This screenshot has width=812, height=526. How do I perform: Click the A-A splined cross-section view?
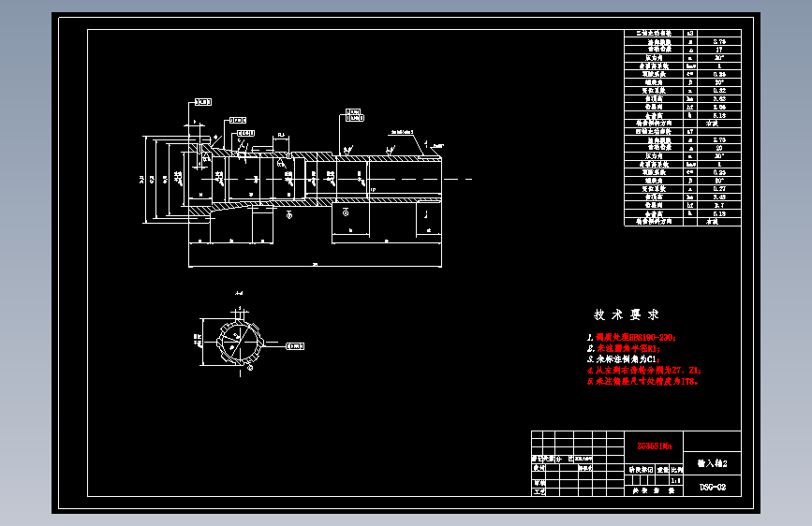pos(239,343)
